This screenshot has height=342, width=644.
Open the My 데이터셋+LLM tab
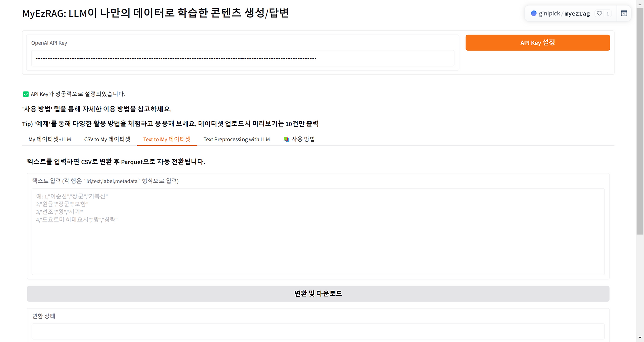tap(50, 139)
